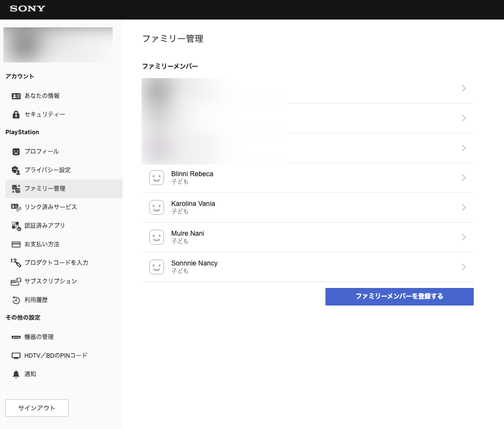This screenshot has width=504, height=429.
Task: Click the 認証済みアプリ apps icon
Action: tap(16, 226)
